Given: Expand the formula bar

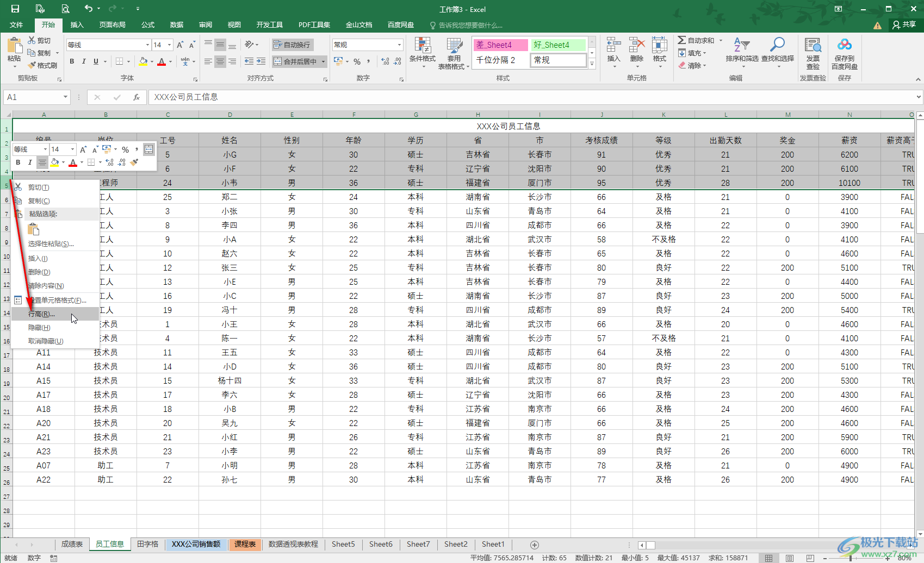Looking at the screenshot, I should point(919,97).
